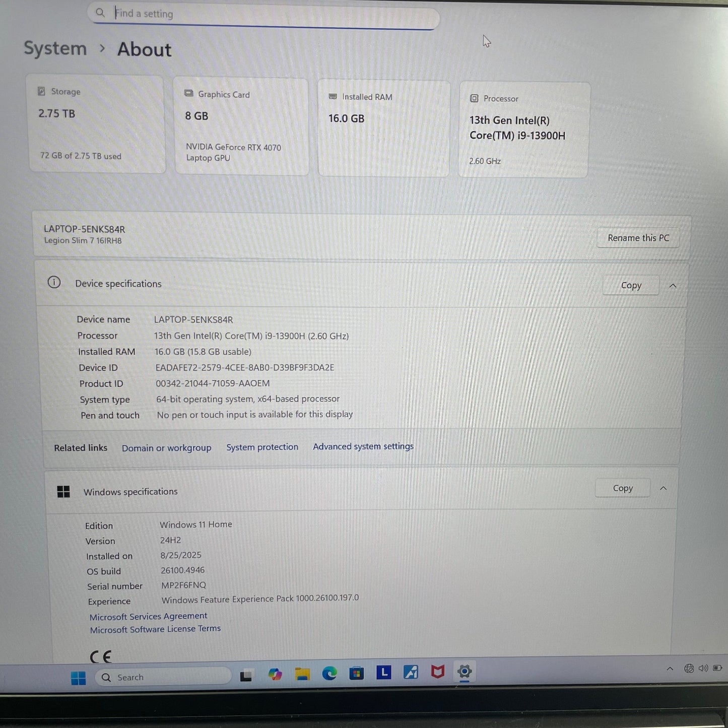The image size is (728, 728).
Task: Click the 64-bit operating system text
Action: (x=248, y=399)
